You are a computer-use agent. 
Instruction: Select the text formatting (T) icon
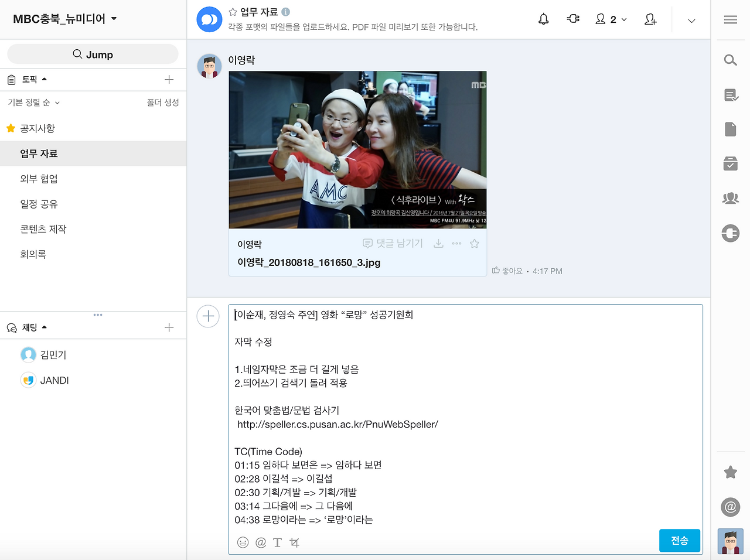pyautogui.click(x=277, y=542)
